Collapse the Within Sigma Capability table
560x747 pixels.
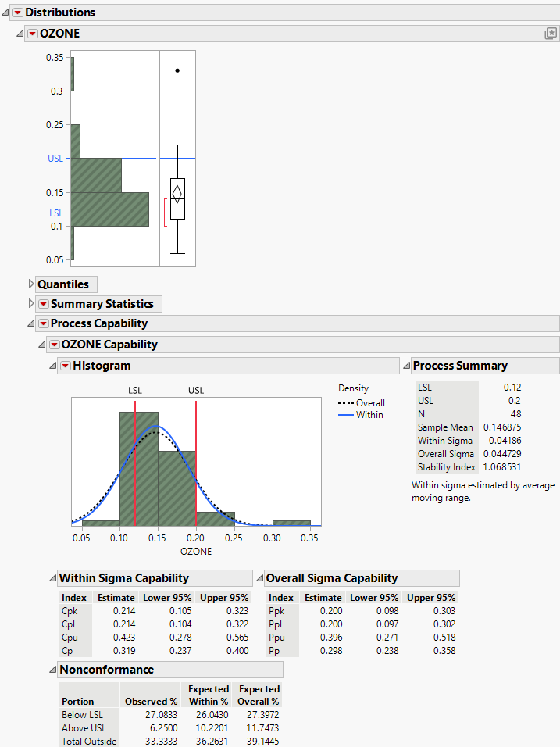point(52,579)
